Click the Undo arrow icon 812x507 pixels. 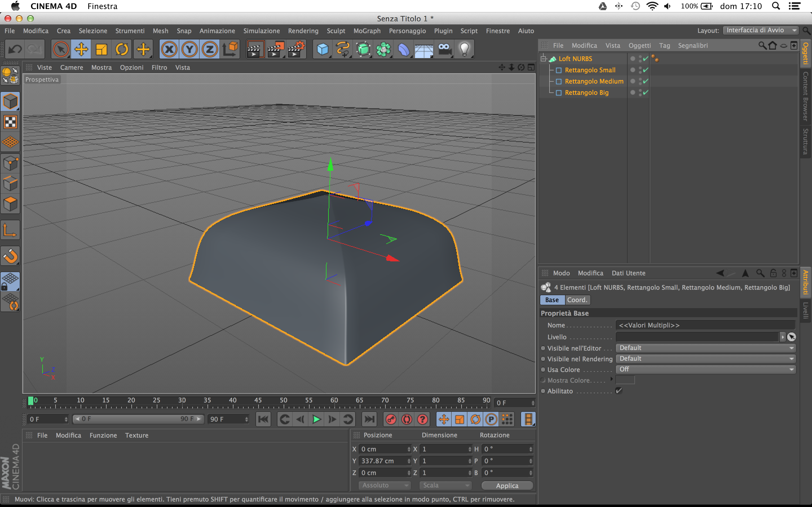[15, 50]
